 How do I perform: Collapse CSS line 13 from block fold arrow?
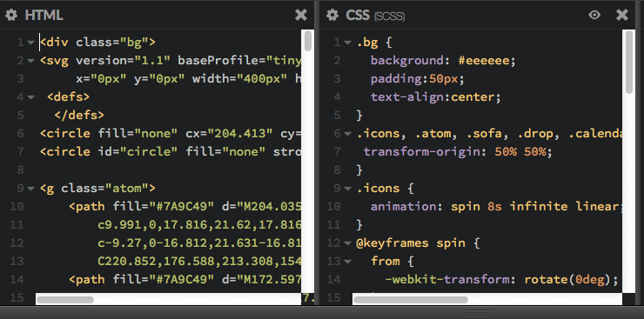pos(347,261)
